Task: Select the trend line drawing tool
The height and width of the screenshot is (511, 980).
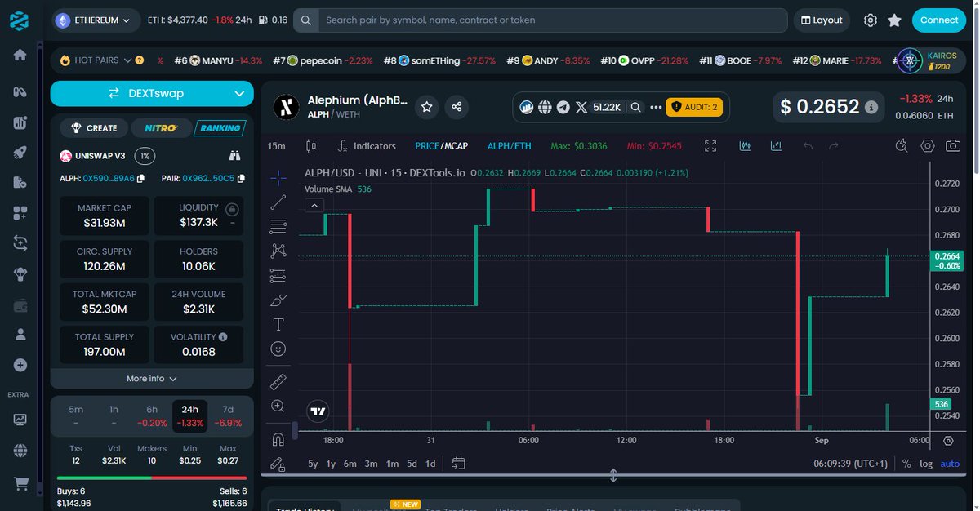Action: pos(278,202)
